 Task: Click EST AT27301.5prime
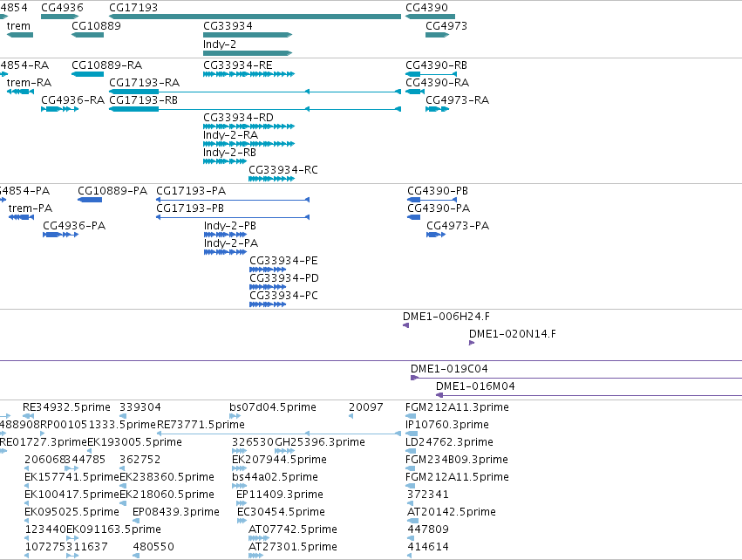(x=256, y=556)
